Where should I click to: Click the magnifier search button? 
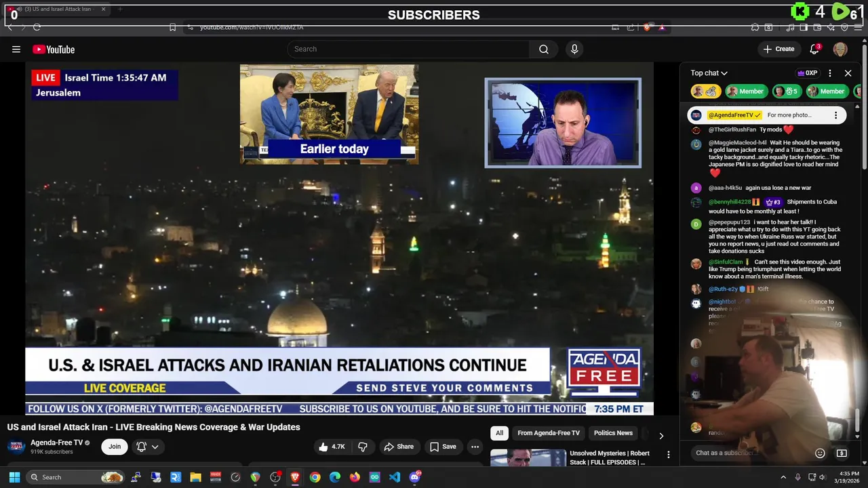544,49
